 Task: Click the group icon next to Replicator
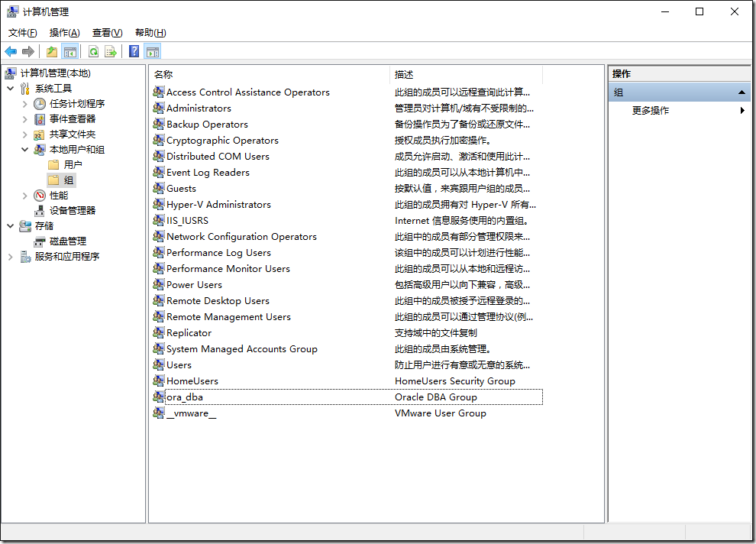tap(159, 333)
